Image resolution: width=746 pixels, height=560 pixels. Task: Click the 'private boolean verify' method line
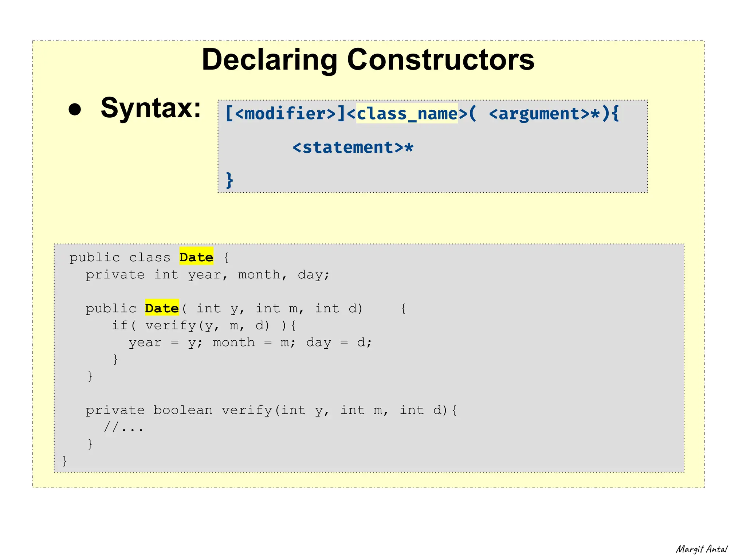click(271, 410)
